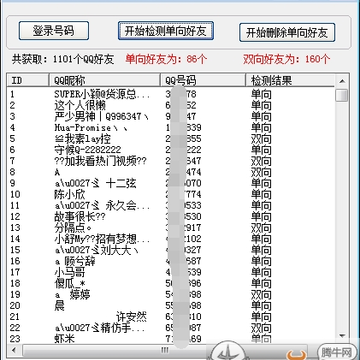360x360 pixels.
Task: Click the vertical scrollbar up arrow
Action: (x=342, y=81)
